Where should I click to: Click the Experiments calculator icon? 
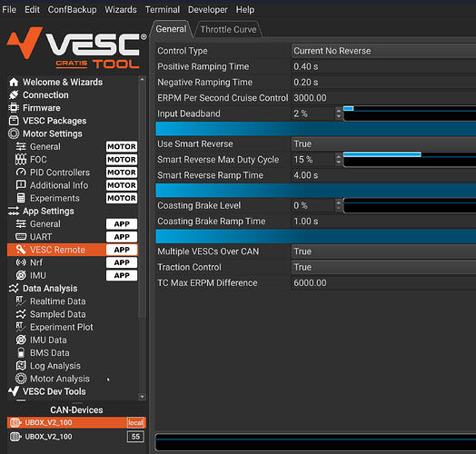point(21,198)
